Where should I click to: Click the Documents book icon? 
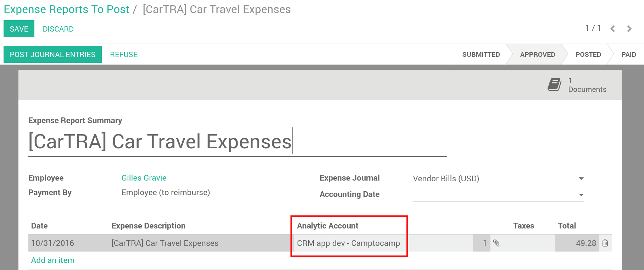coord(554,85)
